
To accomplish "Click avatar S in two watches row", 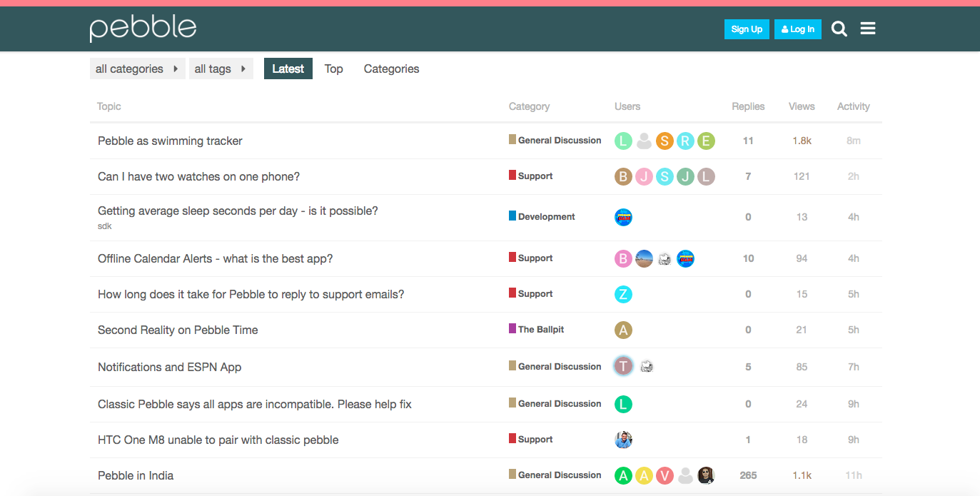I will coord(665,176).
